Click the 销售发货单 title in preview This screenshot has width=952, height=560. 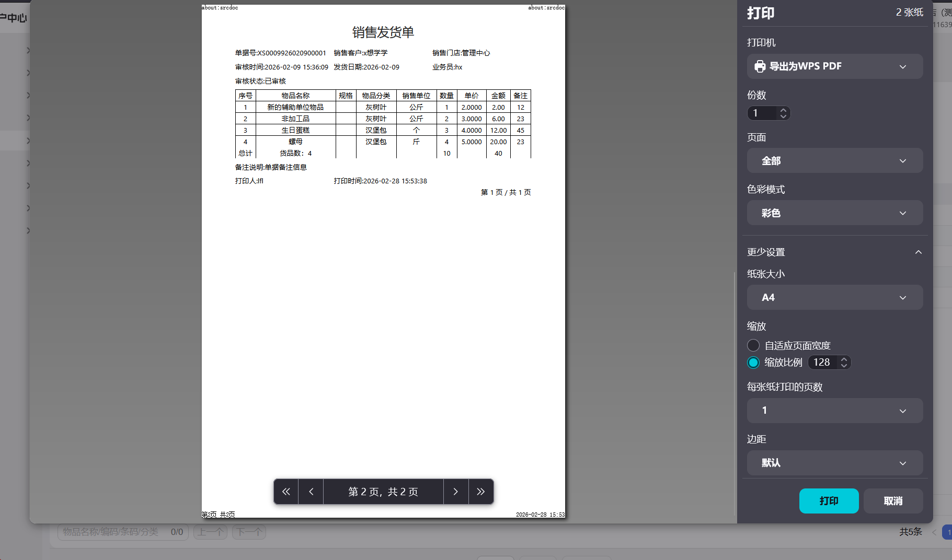point(383,32)
